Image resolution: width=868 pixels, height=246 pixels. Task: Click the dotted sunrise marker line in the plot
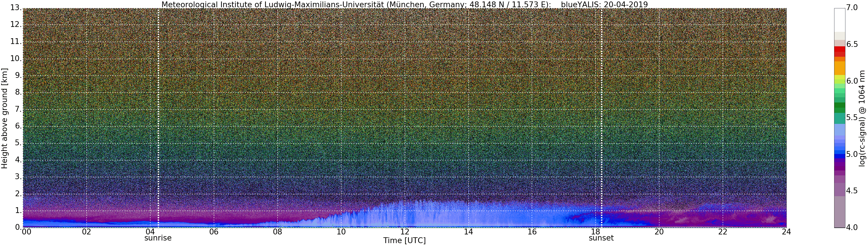coord(158,118)
